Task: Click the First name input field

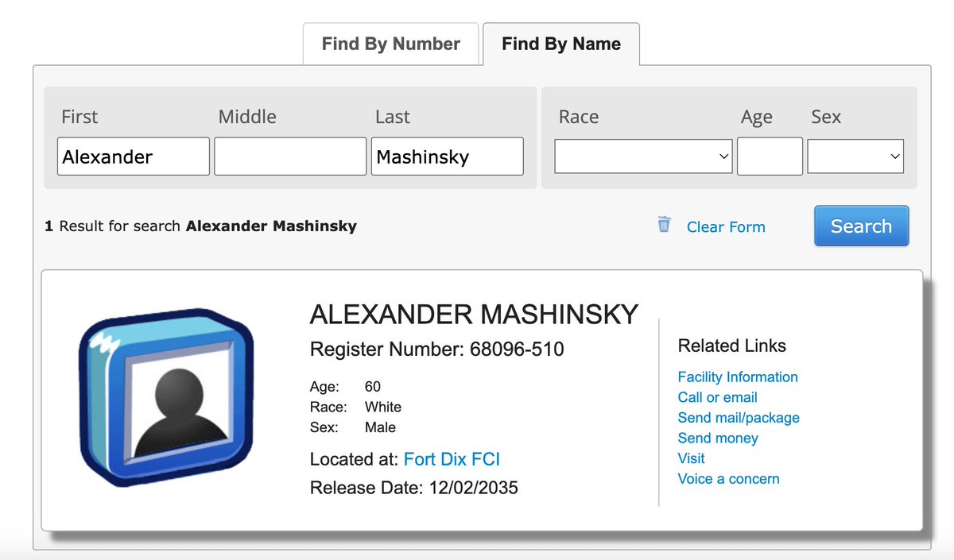Action: [134, 156]
